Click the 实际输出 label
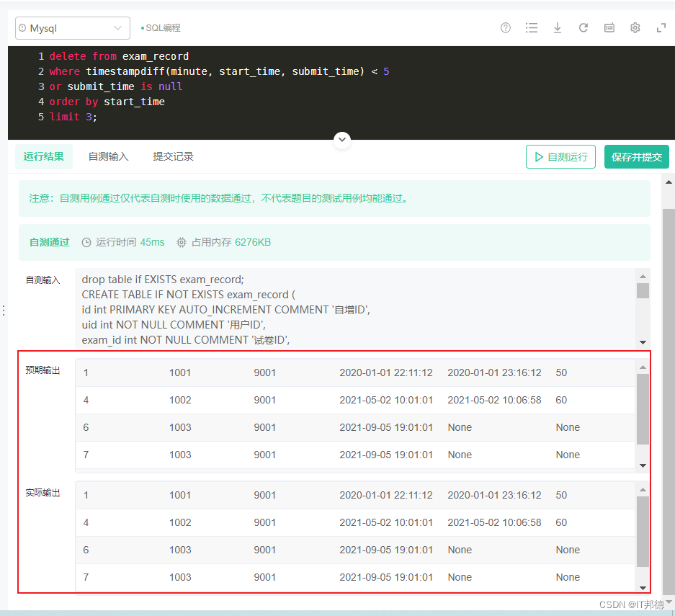This screenshot has height=616, width=675. (43, 493)
